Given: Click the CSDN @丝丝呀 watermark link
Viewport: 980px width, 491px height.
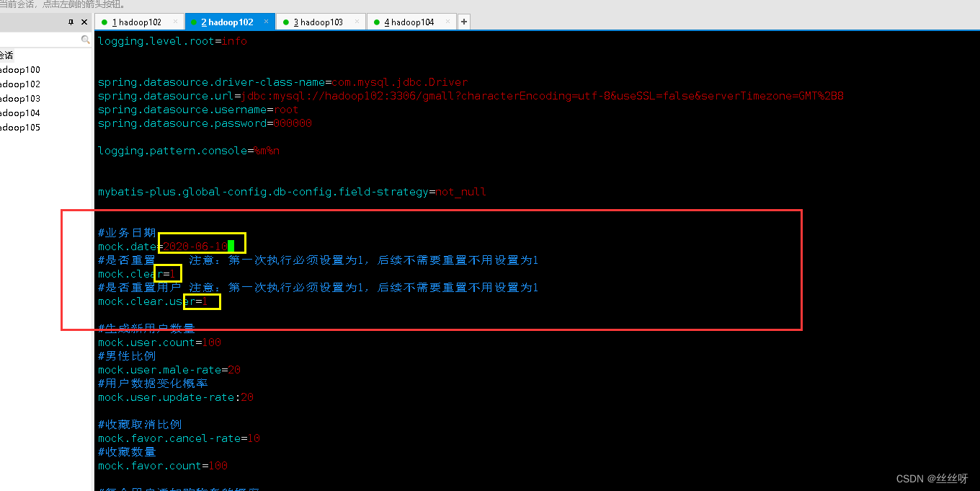Looking at the screenshot, I should [931, 478].
